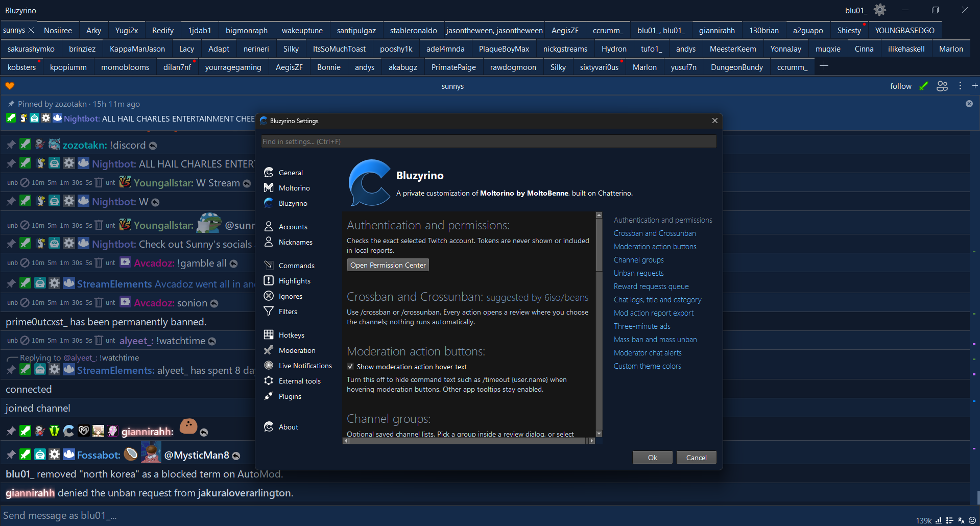Click the translate icon in the input bar

click(961, 520)
